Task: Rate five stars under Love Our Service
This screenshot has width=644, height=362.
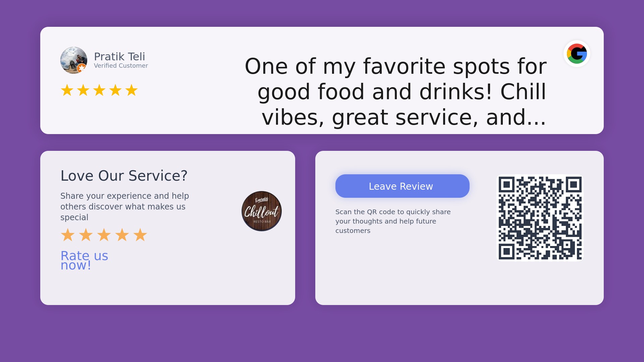Action: coord(140,235)
